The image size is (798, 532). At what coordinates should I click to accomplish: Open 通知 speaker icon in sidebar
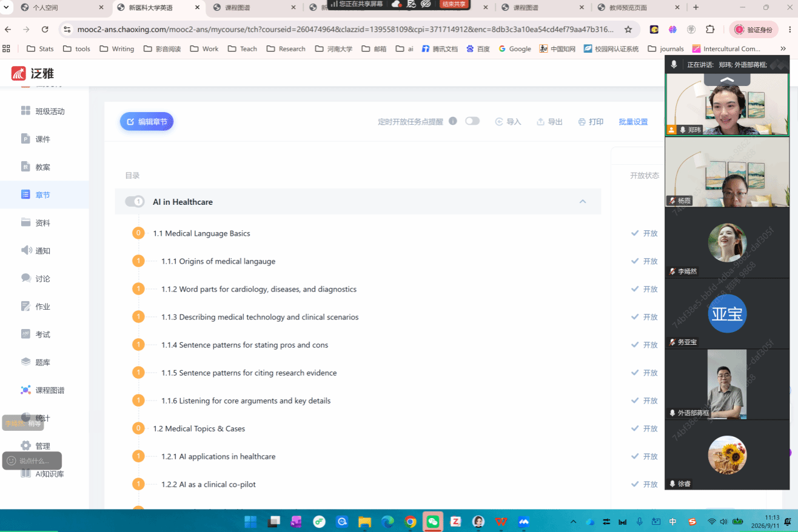tap(25, 250)
